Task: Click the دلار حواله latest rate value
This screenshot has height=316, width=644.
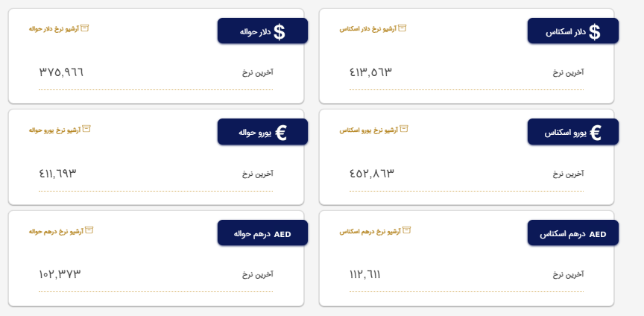Action: point(61,72)
